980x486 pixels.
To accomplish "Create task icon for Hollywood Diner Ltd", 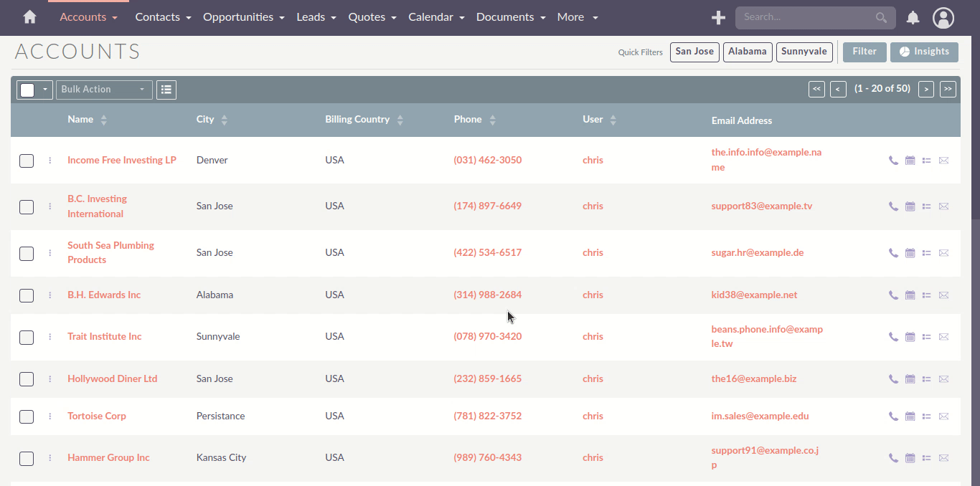I will coord(926,379).
